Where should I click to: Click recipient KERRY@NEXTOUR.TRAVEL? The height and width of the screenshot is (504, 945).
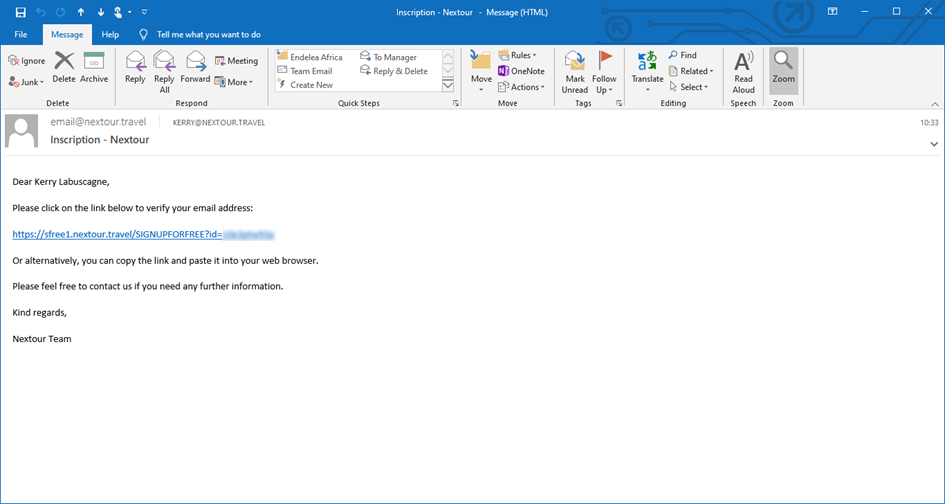click(219, 122)
